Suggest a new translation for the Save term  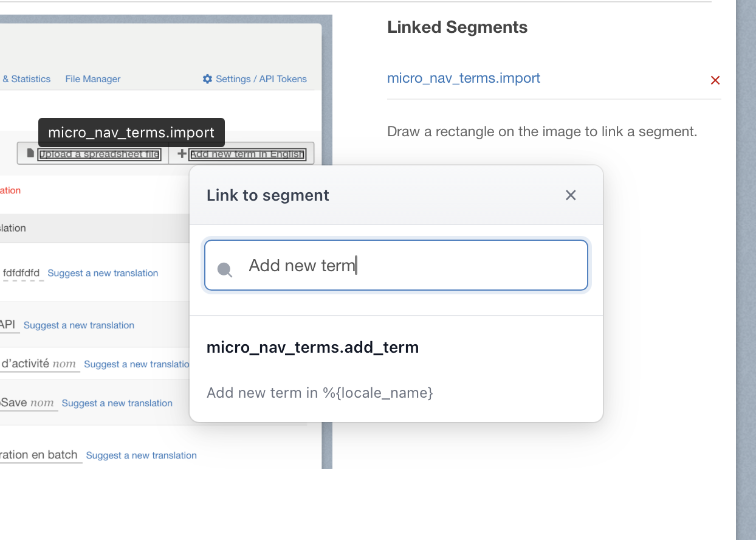point(117,403)
